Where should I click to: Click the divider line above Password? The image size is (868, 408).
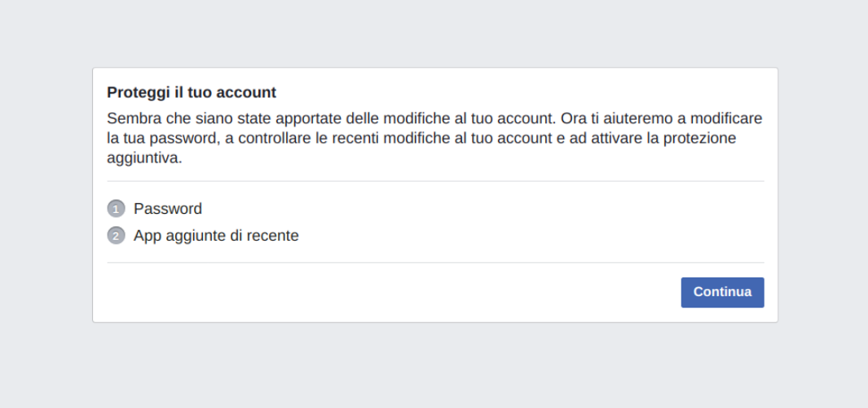tap(435, 180)
